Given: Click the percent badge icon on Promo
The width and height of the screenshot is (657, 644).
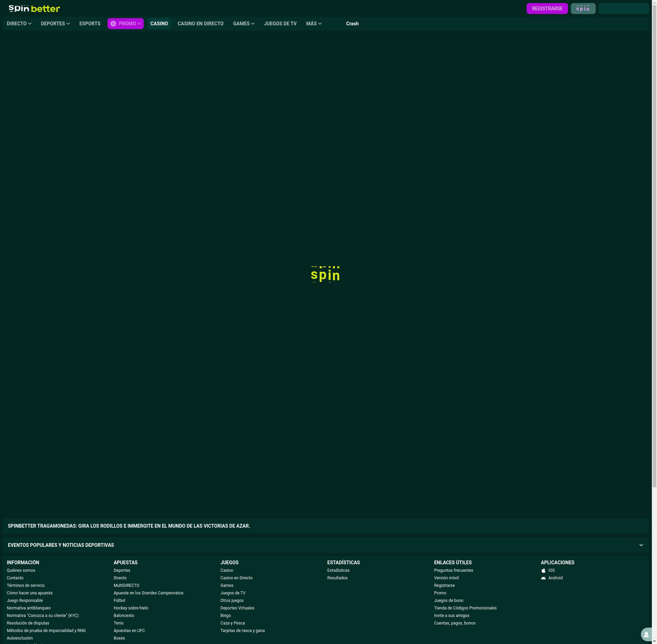Looking at the screenshot, I should click(x=113, y=24).
